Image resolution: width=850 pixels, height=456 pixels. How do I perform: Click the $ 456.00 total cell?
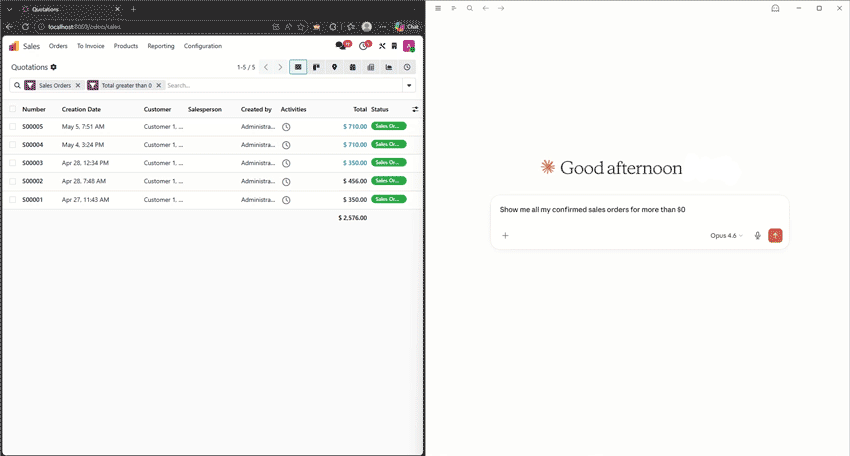[355, 182]
